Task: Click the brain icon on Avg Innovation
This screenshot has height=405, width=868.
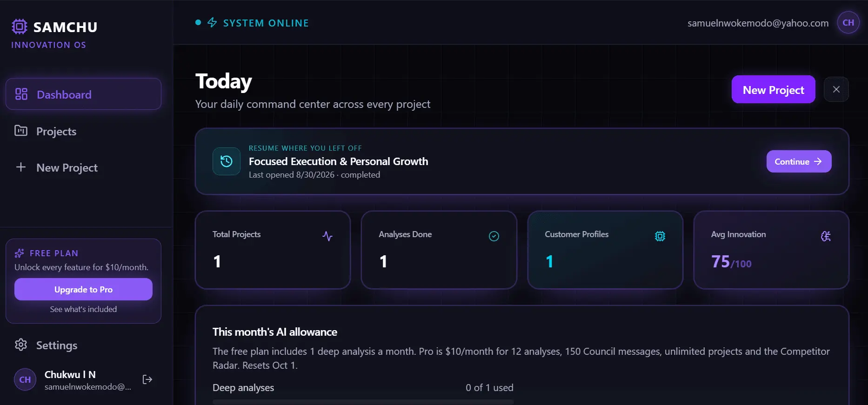Action: tap(826, 236)
